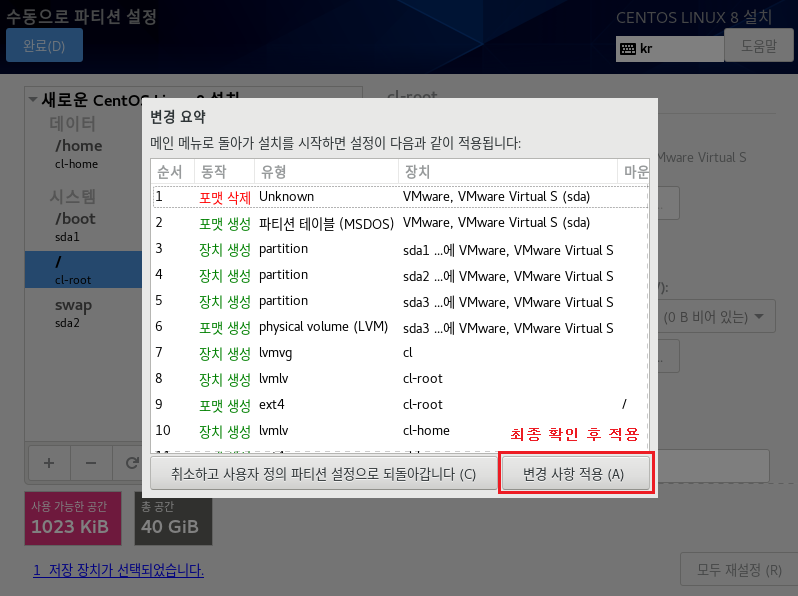Select row 6 physical volume (LVM)

(400, 327)
